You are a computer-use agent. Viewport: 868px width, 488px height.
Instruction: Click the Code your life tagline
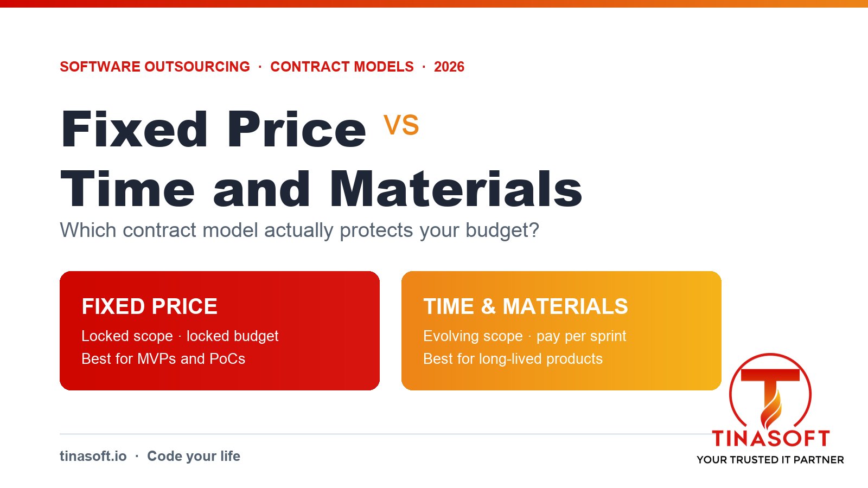[194, 456]
